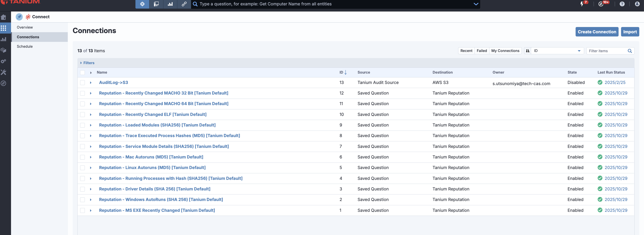Screen dimensions: 644x235
Task: Click the lightning bolt notifications icon
Action: click(x=582, y=4)
